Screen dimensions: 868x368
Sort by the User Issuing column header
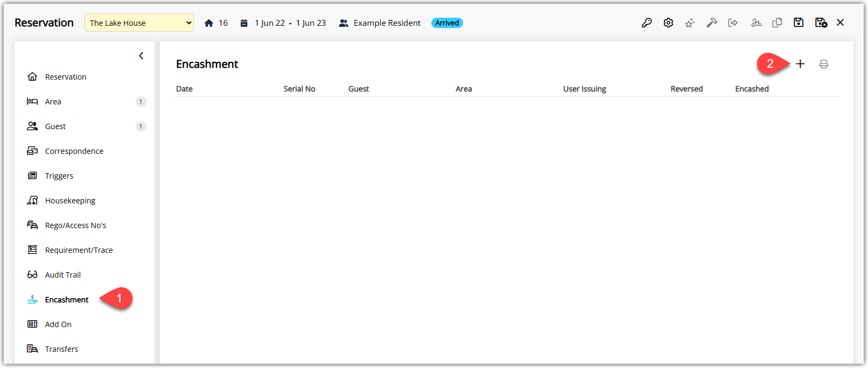(585, 89)
